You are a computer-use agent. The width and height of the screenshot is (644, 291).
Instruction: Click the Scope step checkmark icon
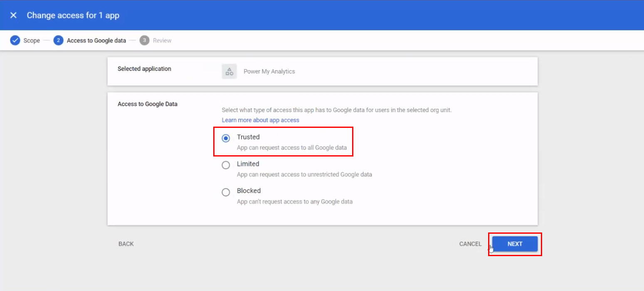(x=15, y=41)
